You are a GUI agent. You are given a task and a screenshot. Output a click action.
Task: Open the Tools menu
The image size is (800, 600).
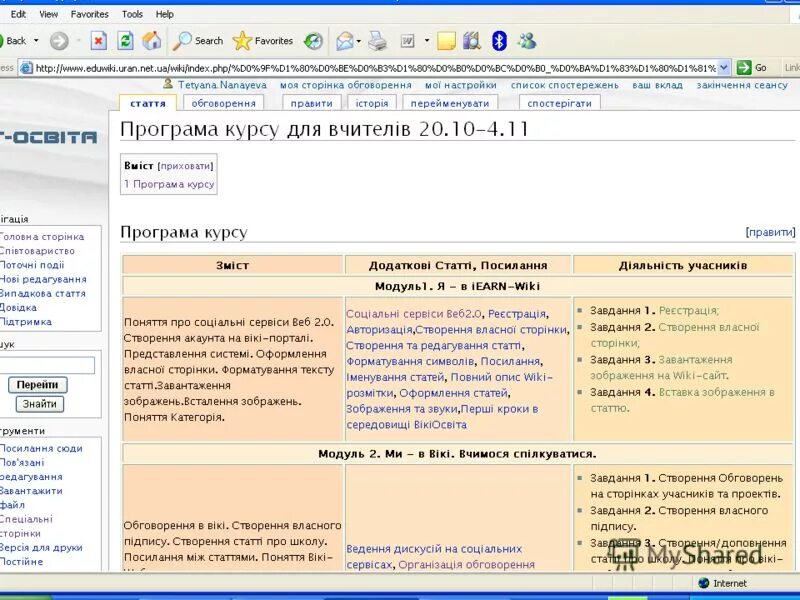[x=131, y=14]
